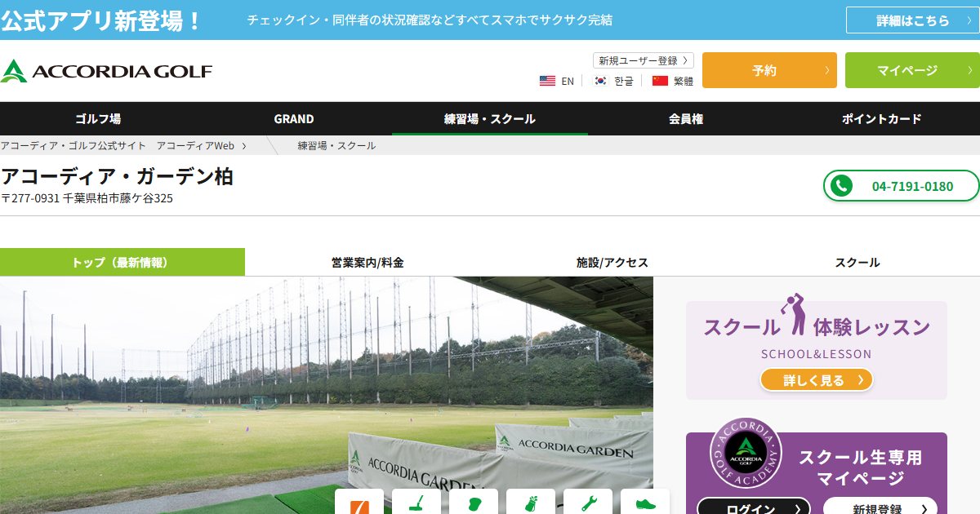Click the 新規ユーザー登録 arrow button
Screen dimensions: 980x514
tap(644, 60)
